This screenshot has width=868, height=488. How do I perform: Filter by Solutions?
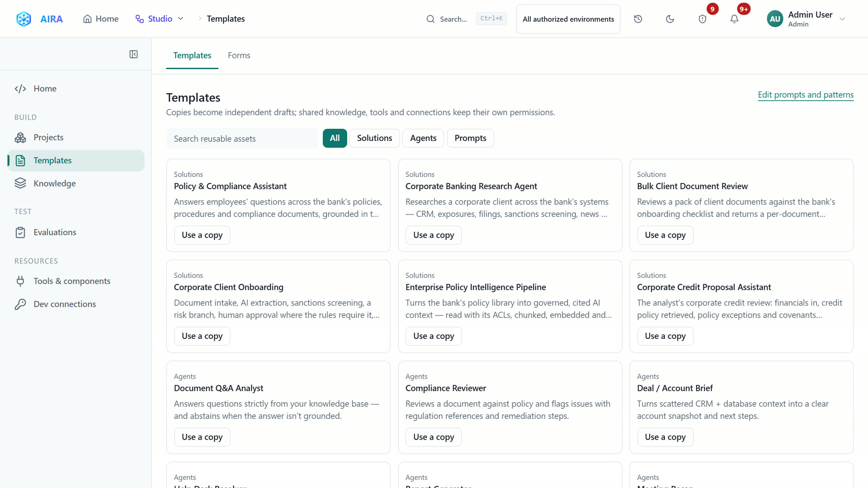point(374,138)
